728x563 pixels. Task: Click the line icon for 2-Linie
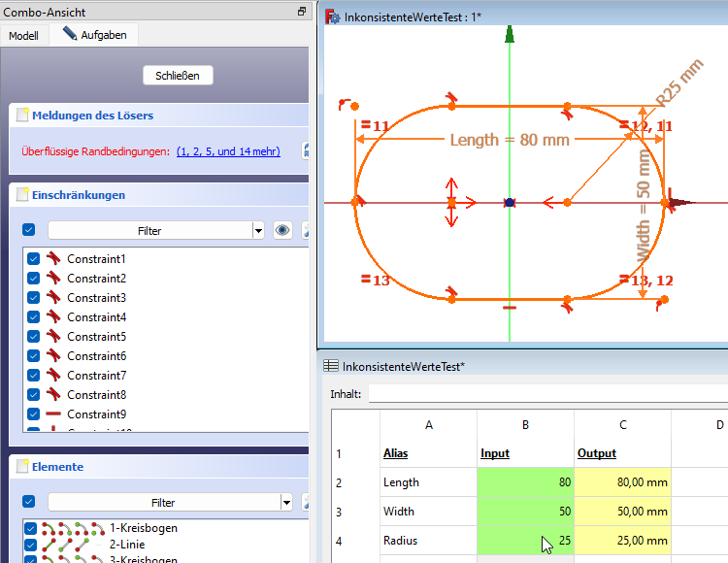77,545
